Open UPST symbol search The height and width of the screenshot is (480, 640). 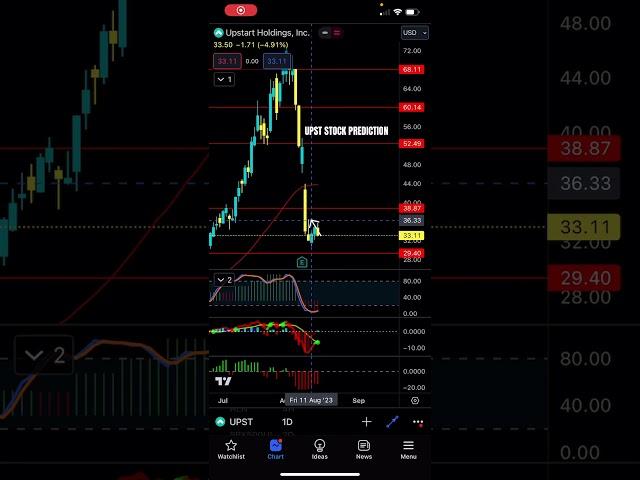coord(241,422)
